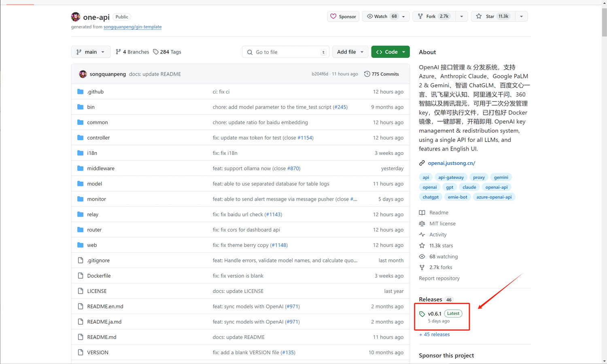Open the common folder icon
Viewport: 607px width, 364px height.
coord(80,122)
